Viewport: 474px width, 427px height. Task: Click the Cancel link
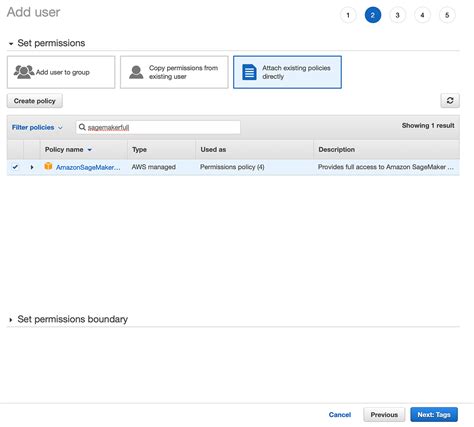coord(340,415)
